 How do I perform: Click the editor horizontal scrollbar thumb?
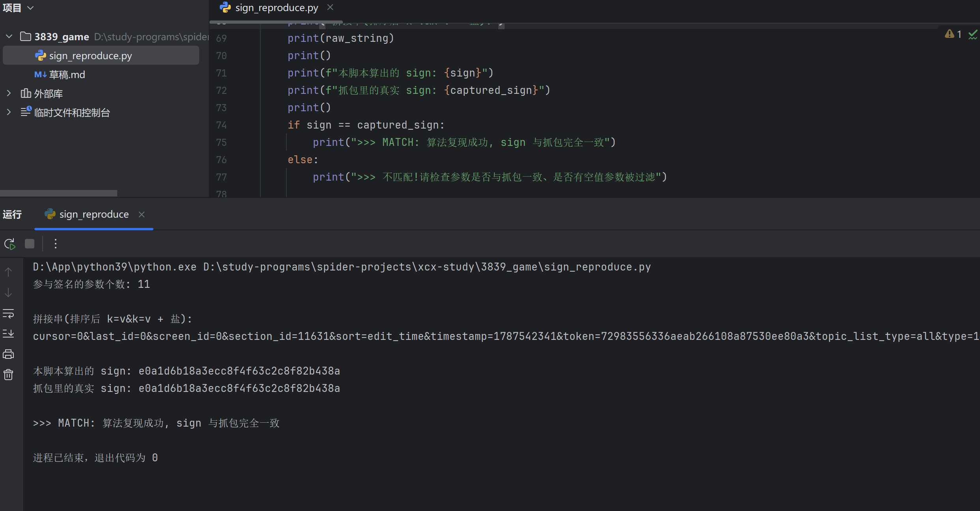pyautogui.click(x=276, y=22)
